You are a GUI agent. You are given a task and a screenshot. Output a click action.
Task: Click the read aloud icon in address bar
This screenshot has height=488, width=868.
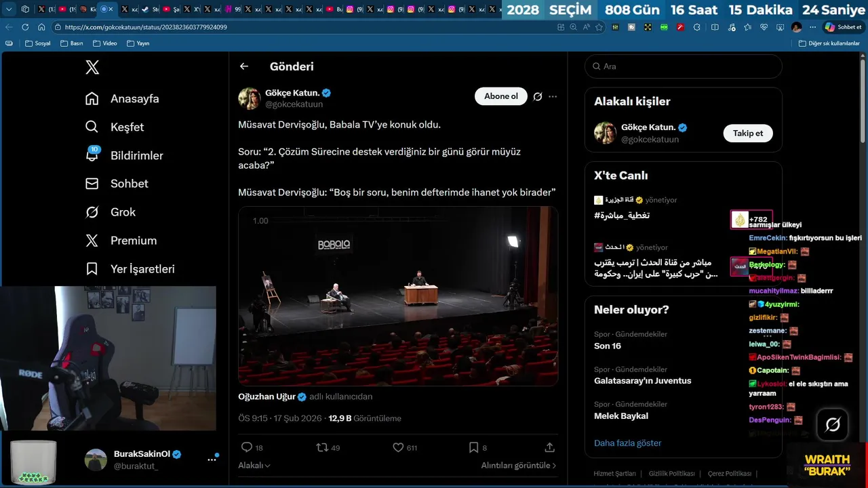(586, 27)
